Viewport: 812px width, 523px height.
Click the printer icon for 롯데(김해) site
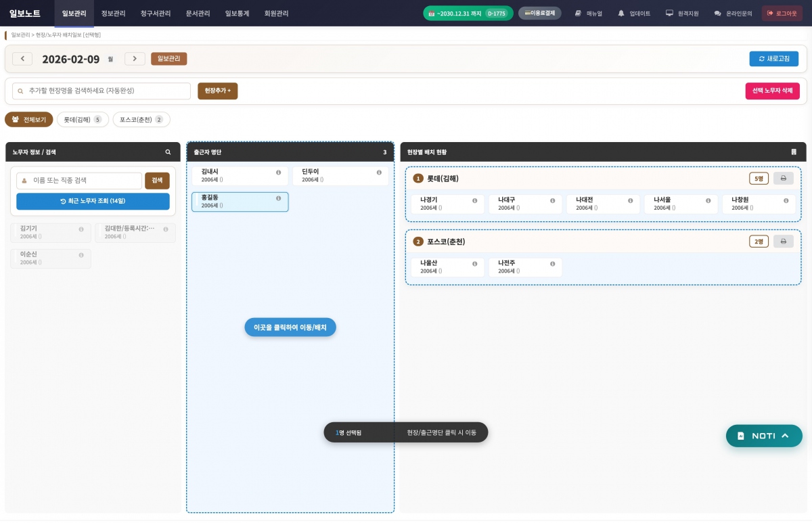(x=783, y=179)
